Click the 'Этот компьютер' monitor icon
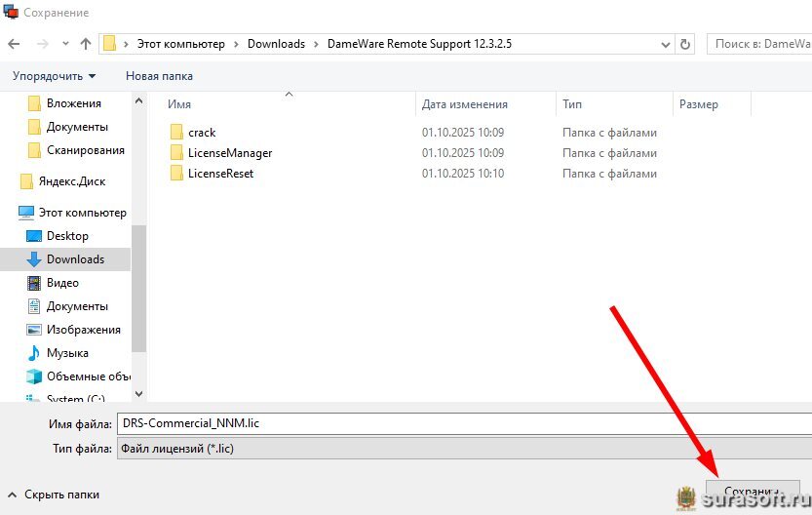812x515 pixels. (26, 213)
